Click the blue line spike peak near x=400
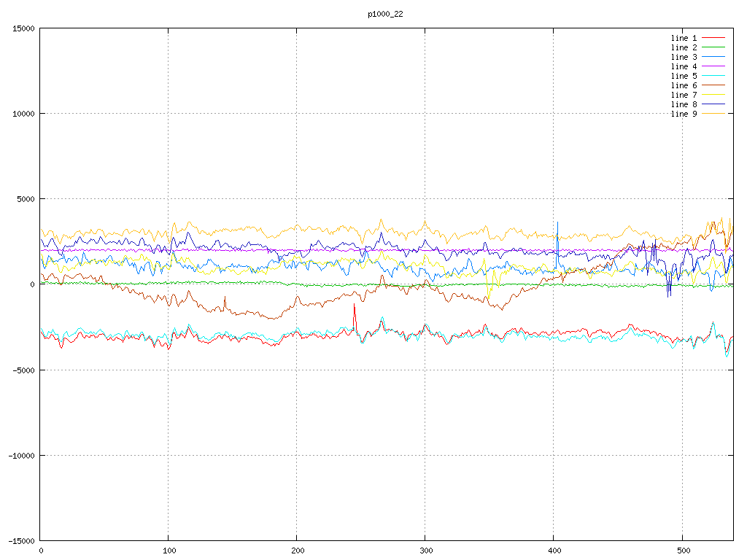 pyautogui.click(x=558, y=223)
